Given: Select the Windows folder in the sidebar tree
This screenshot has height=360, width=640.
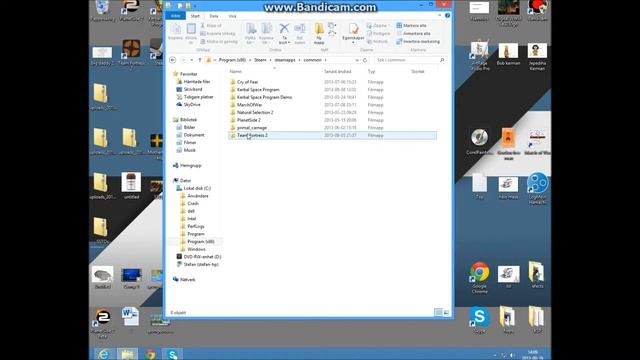Looking at the screenshot, I should point(196,249).
